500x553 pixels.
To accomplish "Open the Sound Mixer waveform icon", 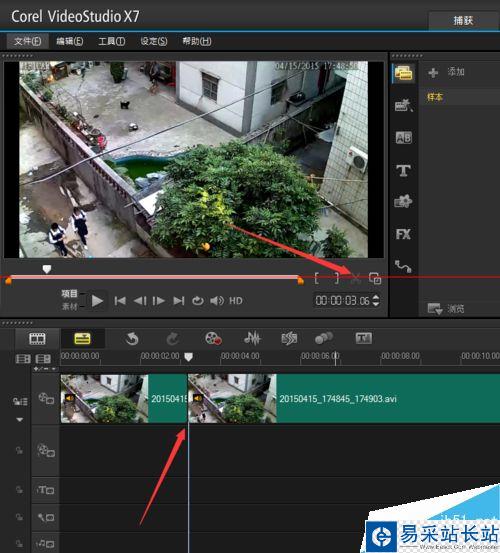I will tap(252, 339).
